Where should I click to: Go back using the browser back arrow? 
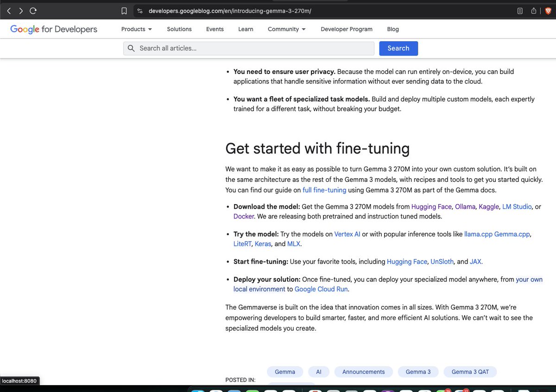pyautogui.click(x=9, y=11)
